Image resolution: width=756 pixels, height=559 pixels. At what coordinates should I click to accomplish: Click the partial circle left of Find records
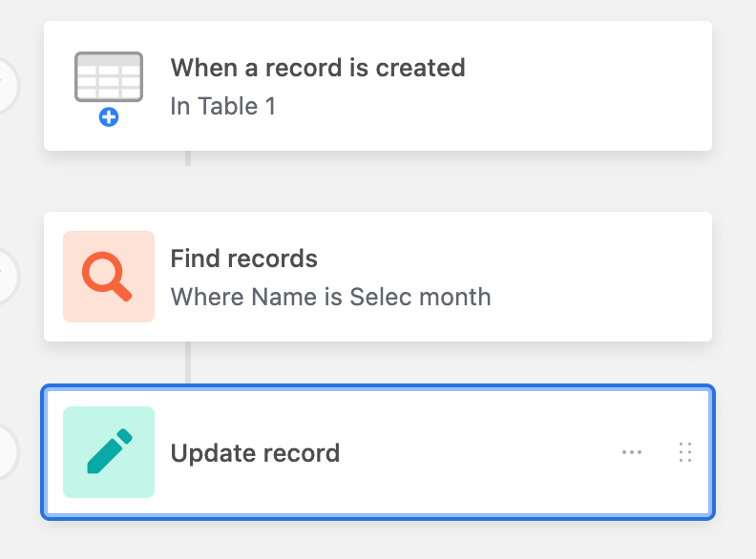point(9,277)
